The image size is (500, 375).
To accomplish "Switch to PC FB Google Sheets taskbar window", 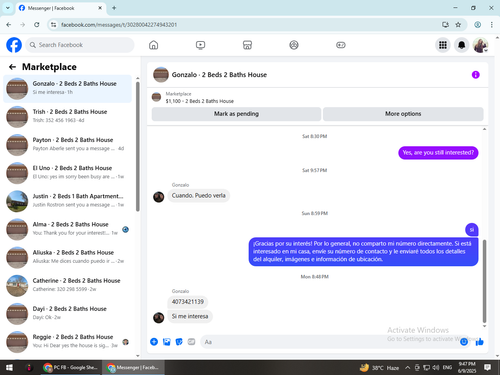I will (x=71, y=367).
